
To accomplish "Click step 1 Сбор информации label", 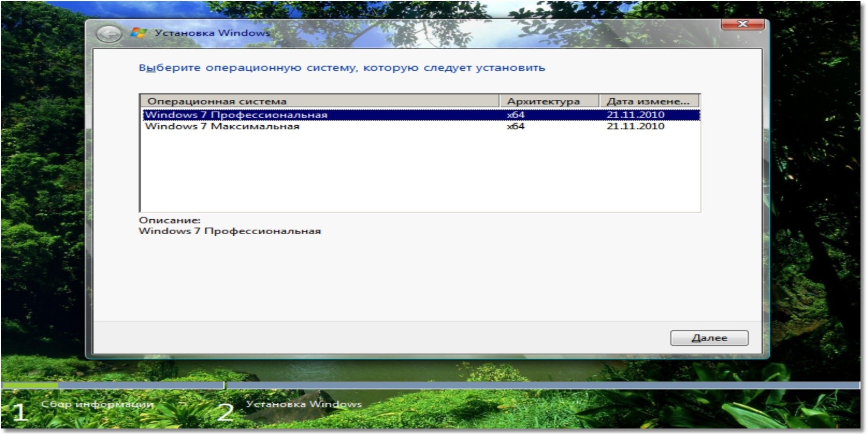I will click(97, 404).
